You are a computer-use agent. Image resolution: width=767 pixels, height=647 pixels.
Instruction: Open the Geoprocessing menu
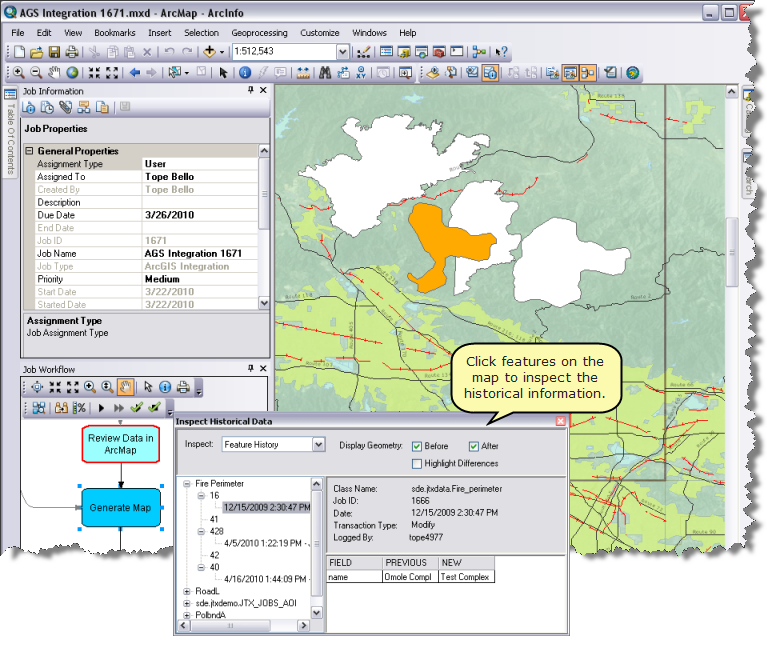pos(259,33)
